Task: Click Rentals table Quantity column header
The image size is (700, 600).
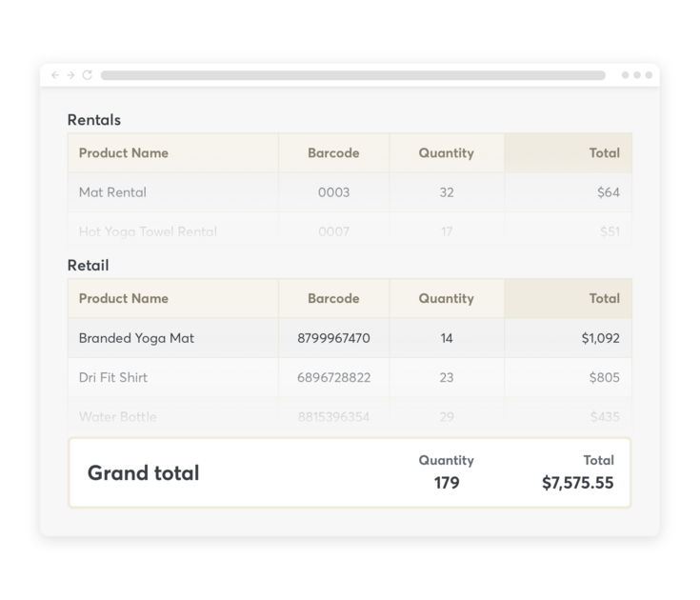Action: coord(446,153)
